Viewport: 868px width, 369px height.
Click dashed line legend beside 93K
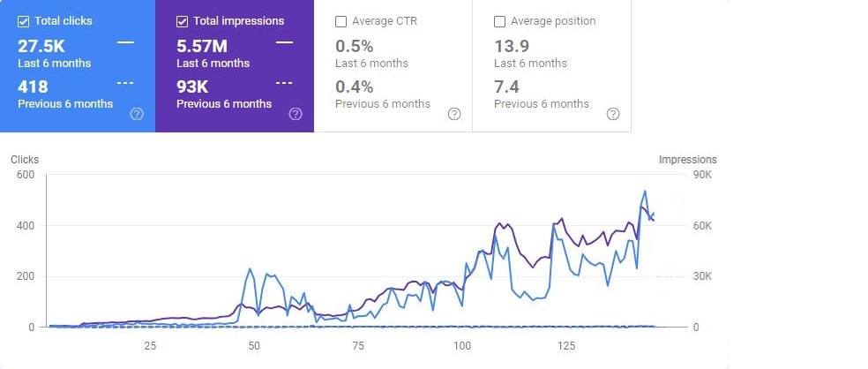(284, 83)
